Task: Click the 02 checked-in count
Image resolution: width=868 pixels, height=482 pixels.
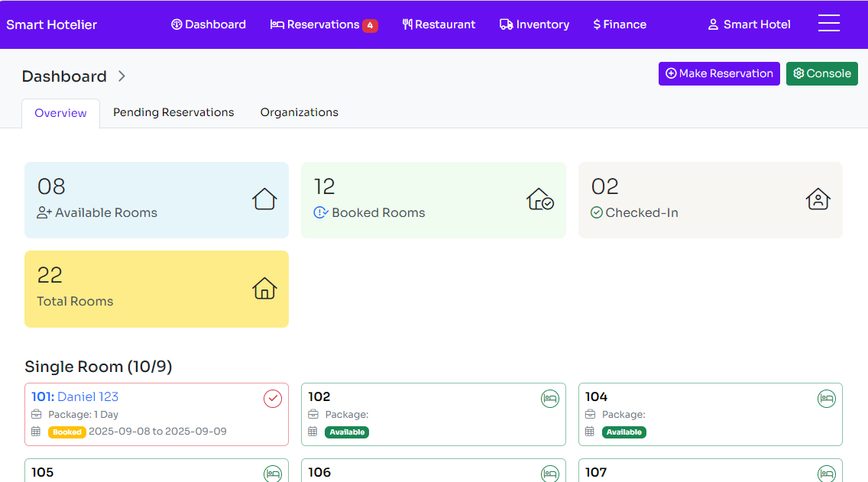Action: [x=604, y=186]
